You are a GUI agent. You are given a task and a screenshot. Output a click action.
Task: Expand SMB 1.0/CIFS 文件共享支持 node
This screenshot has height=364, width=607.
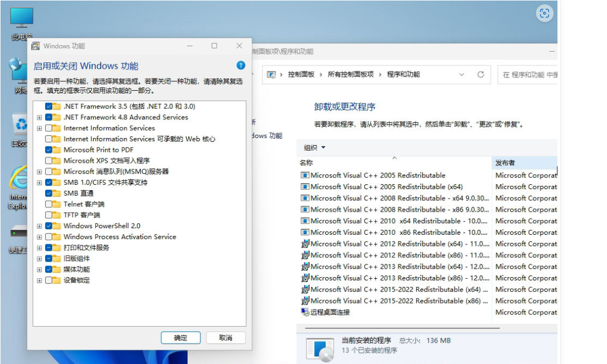coord(39,182)
